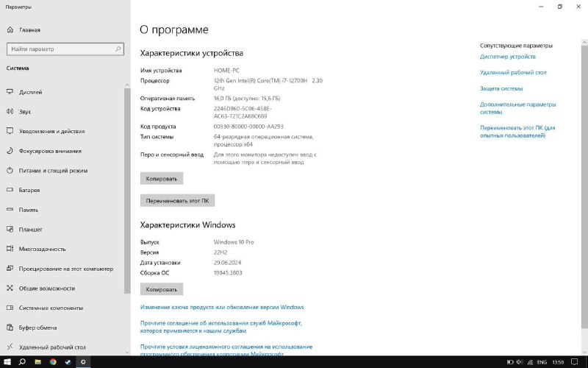Open Прочтите условия лицензионного соглашения link
This screenshot has height=368, width=588.
(226, 350)
